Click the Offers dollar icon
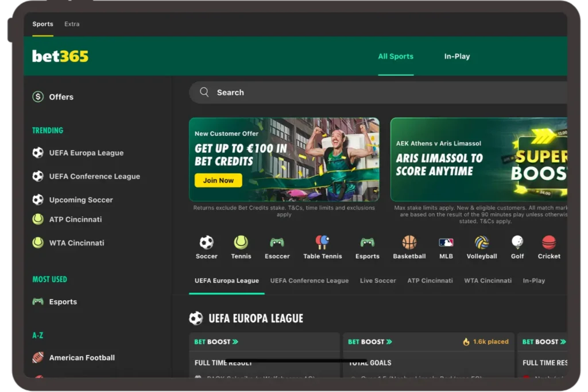Image resolution: width=588 pixels, height=392 pixels. 38,97
